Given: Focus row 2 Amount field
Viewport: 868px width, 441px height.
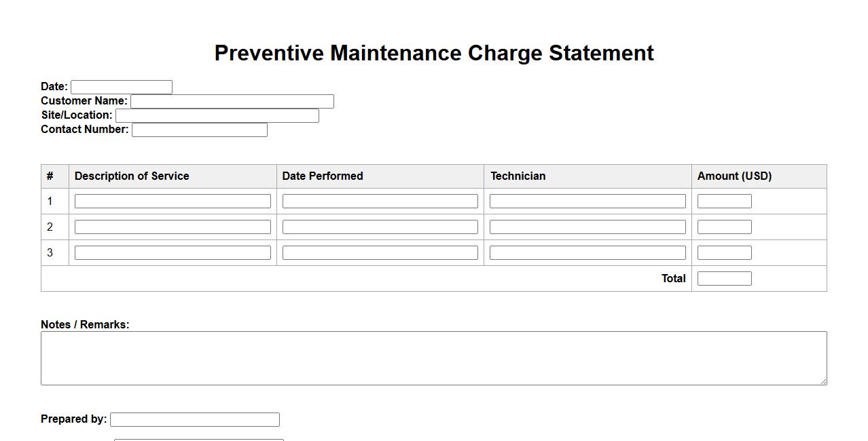Looking at the screenshot, I should coord(725,227).
